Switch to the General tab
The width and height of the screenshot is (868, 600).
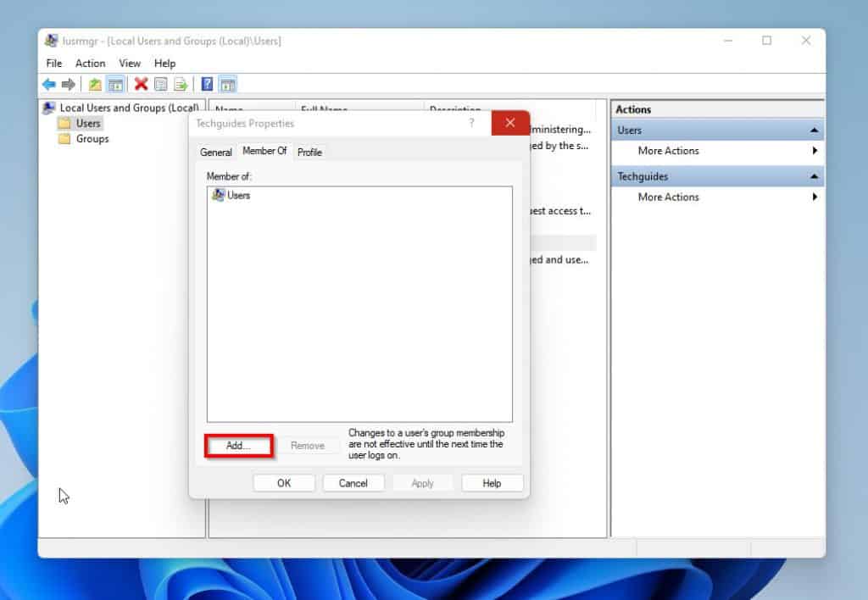click(x=216, y=153)
